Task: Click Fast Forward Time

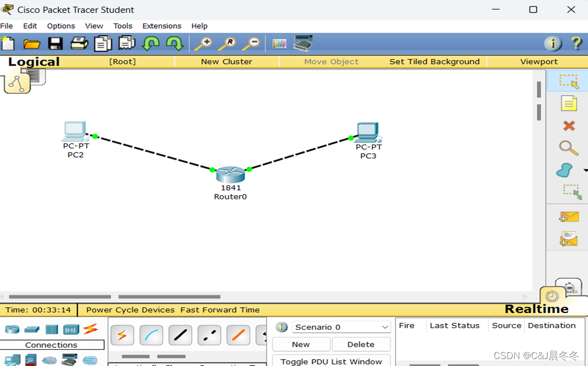Action: 220,310
